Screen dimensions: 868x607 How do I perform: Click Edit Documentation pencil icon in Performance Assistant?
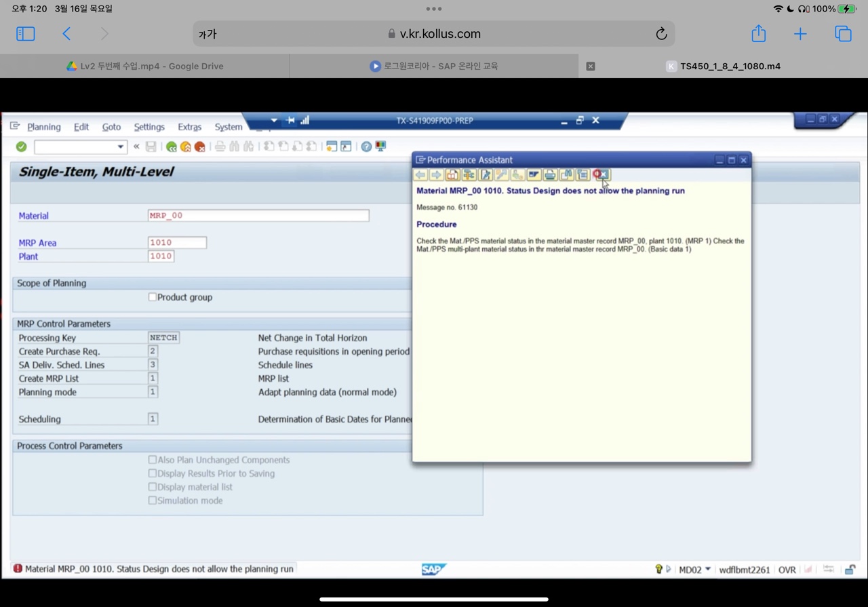pos(486,175)
